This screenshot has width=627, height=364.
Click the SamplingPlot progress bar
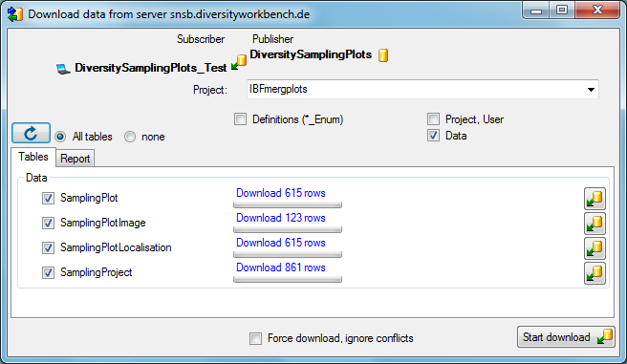coord(288,205)
